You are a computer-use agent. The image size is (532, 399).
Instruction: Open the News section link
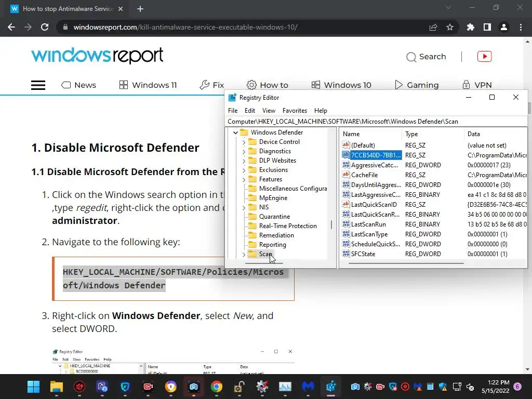79,85
